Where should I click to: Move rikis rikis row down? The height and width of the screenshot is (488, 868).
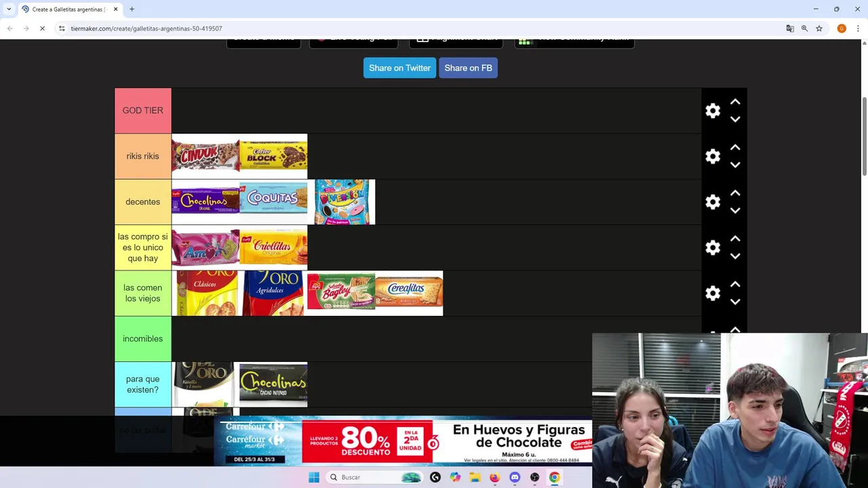(735, 165)
